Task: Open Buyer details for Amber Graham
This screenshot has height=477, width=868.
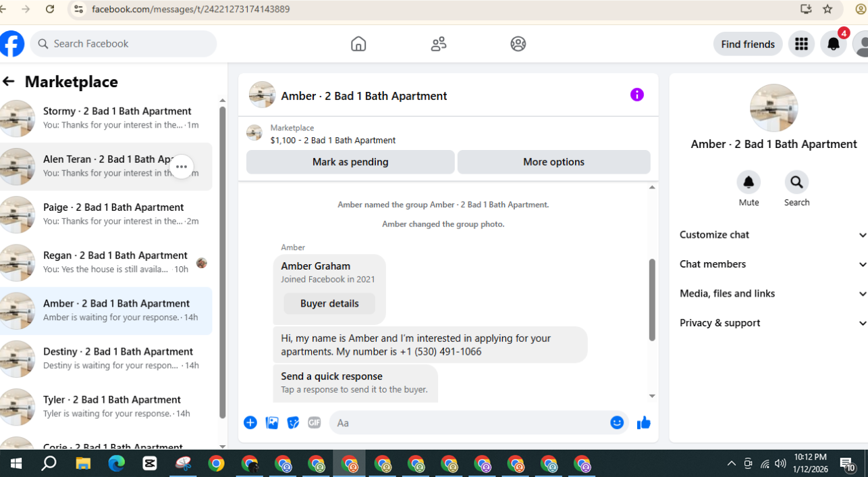Action: pos(329,303)
